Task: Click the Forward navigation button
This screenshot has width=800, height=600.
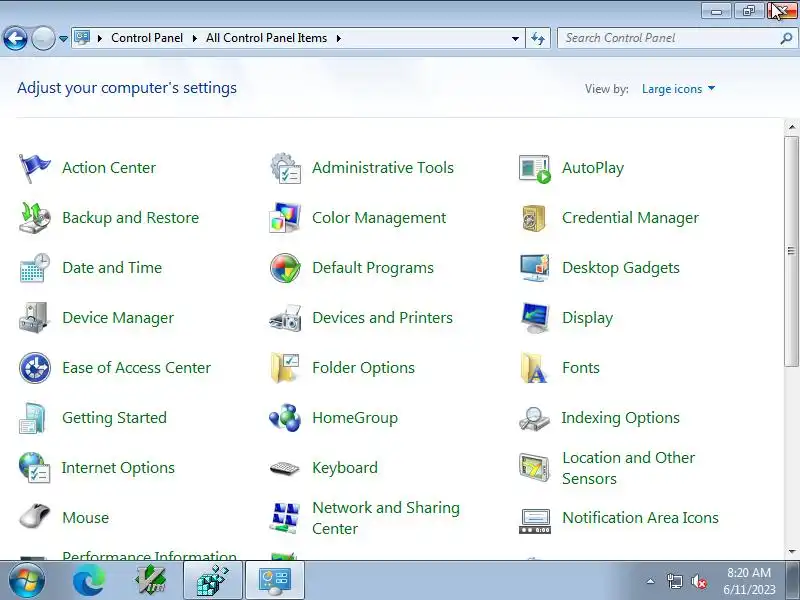Action: [x=43, y=38]
